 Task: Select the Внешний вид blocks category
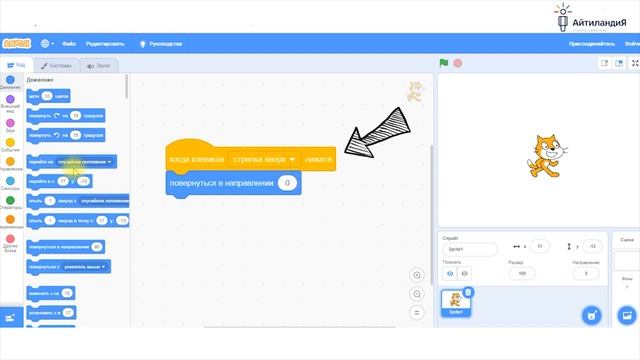click(10, 104)
